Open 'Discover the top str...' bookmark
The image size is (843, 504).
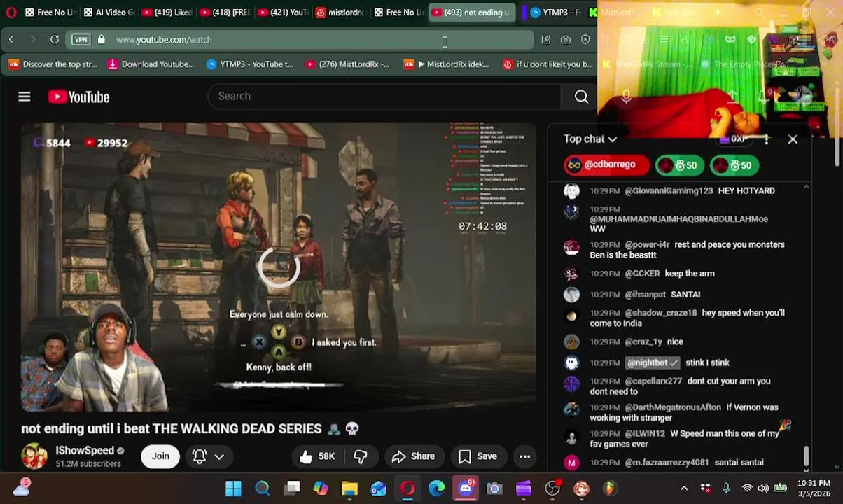[53, 64]
